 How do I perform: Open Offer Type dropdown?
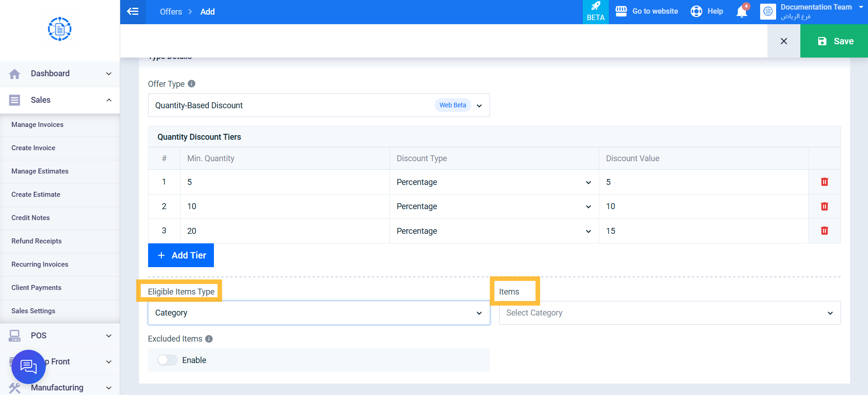tap(319, 105)
